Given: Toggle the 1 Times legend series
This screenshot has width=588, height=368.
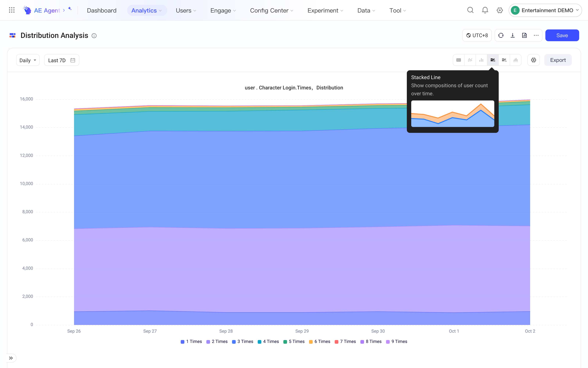Looking at the screenshot, I should (x=191, y=342).
